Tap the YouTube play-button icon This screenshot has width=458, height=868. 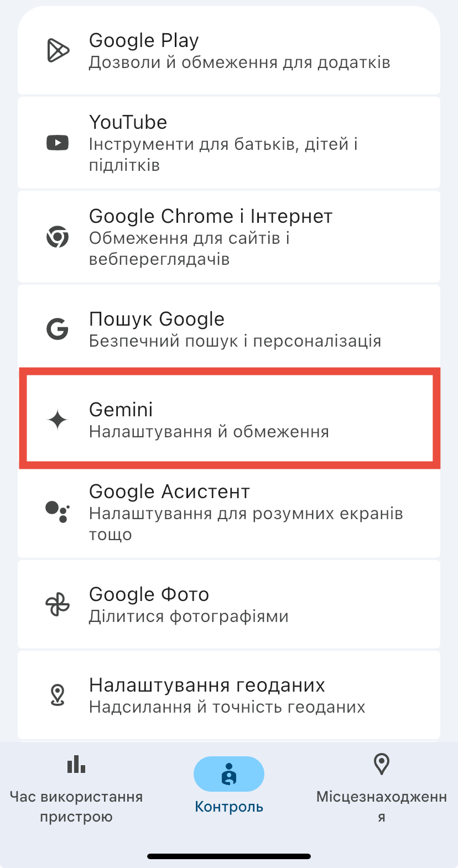(58, 143)
